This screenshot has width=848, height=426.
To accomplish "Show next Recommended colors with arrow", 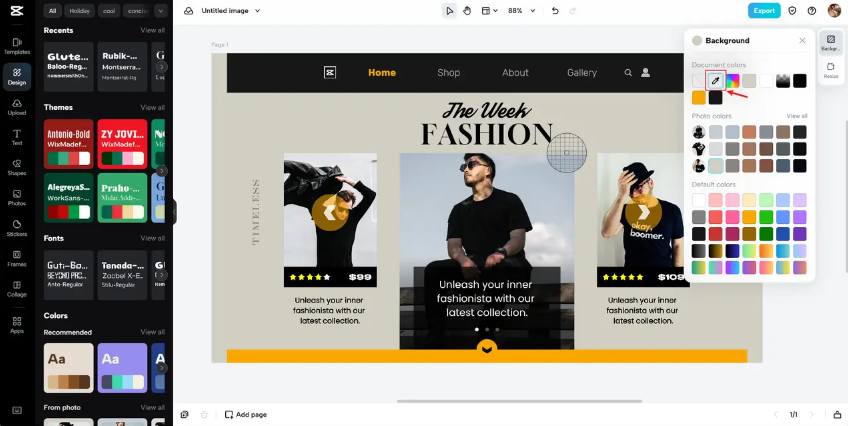I will click(162, 368).
